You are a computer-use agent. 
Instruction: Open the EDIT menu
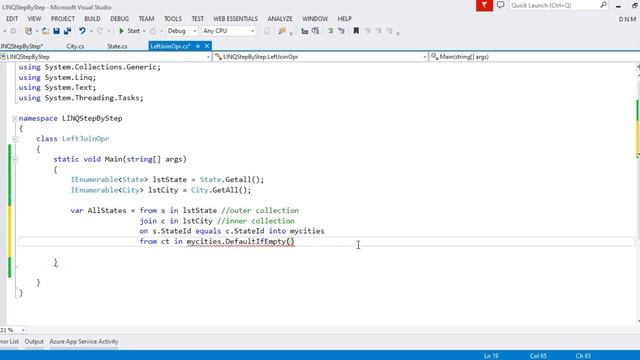(12, 19)
